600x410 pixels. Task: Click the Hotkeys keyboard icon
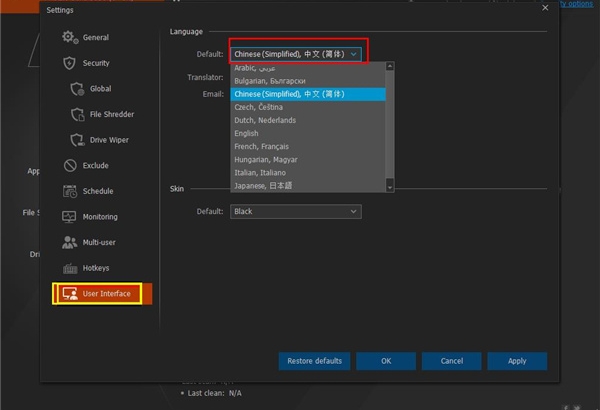click(70, 268)
